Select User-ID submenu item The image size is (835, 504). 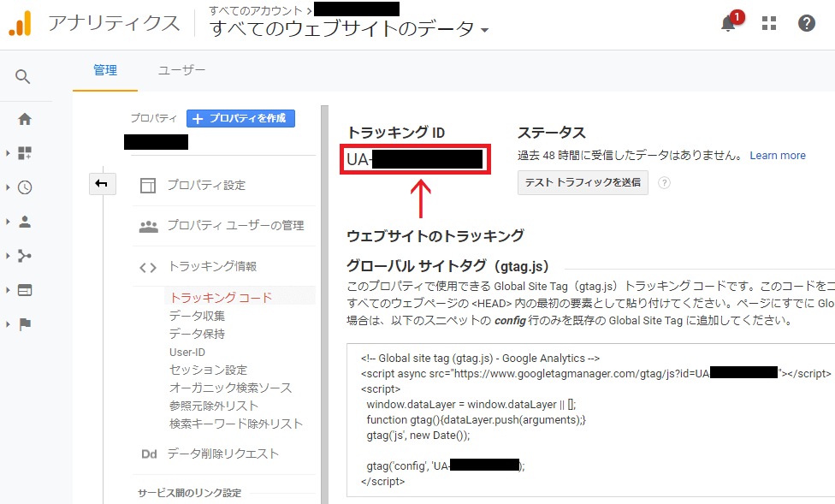point(187,353)
